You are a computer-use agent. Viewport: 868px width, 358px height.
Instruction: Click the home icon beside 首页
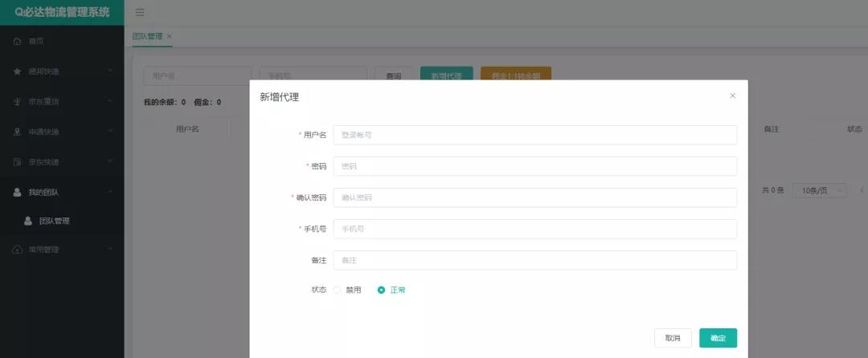click(x=17, y=41)
